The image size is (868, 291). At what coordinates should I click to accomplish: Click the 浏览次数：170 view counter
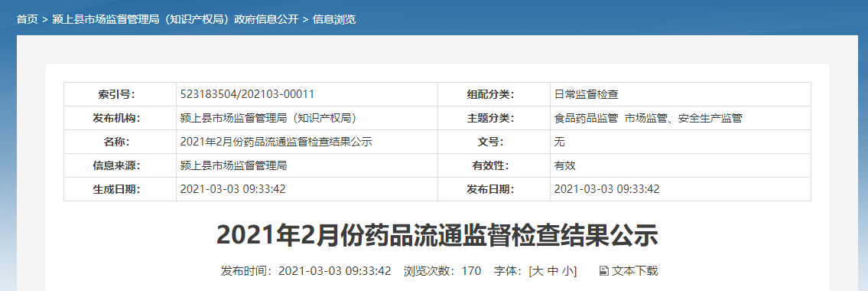442,271
